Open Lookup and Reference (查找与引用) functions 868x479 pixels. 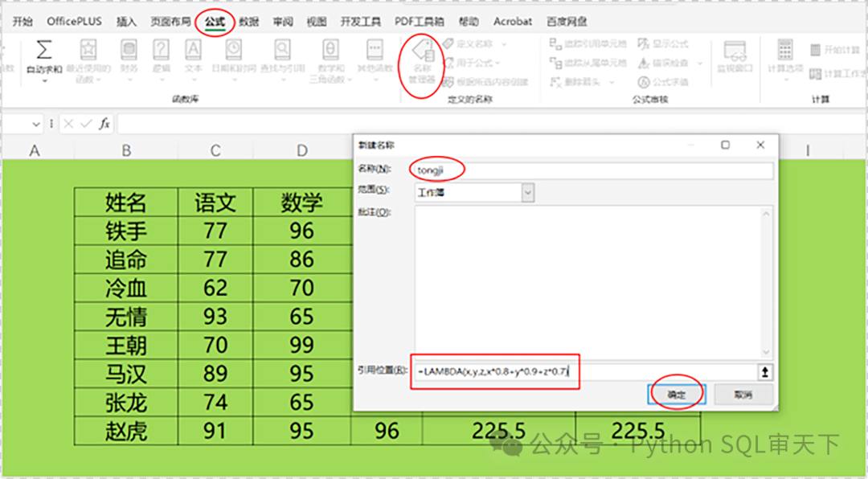pos(280,51)
